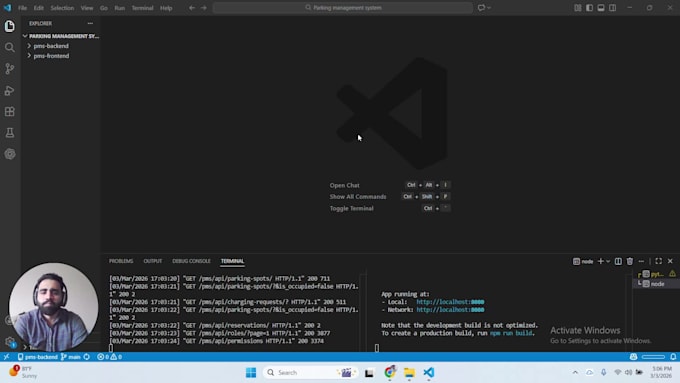680x383 pixels.
Task: Click the taskbar Search box
Action: 310,373
